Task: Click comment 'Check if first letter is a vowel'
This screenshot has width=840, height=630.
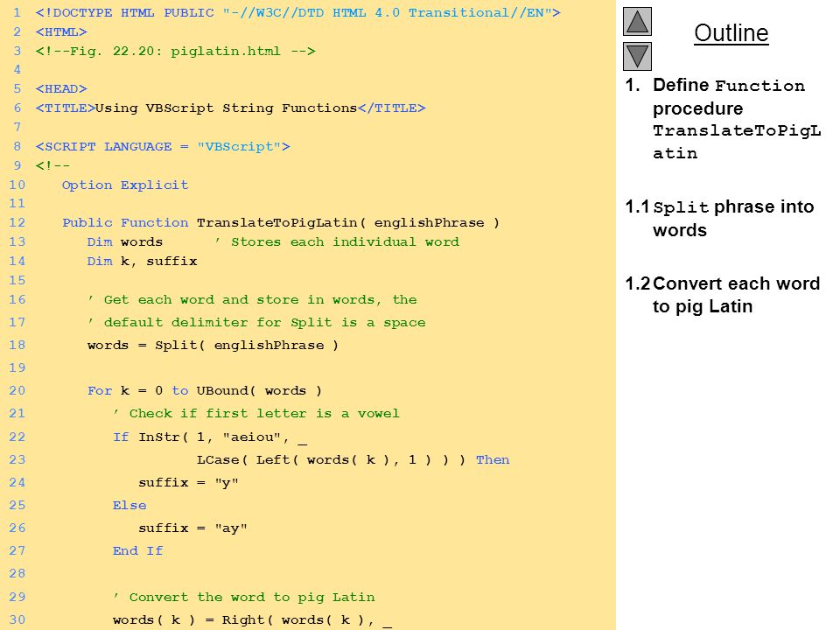Action: point(256,414)
